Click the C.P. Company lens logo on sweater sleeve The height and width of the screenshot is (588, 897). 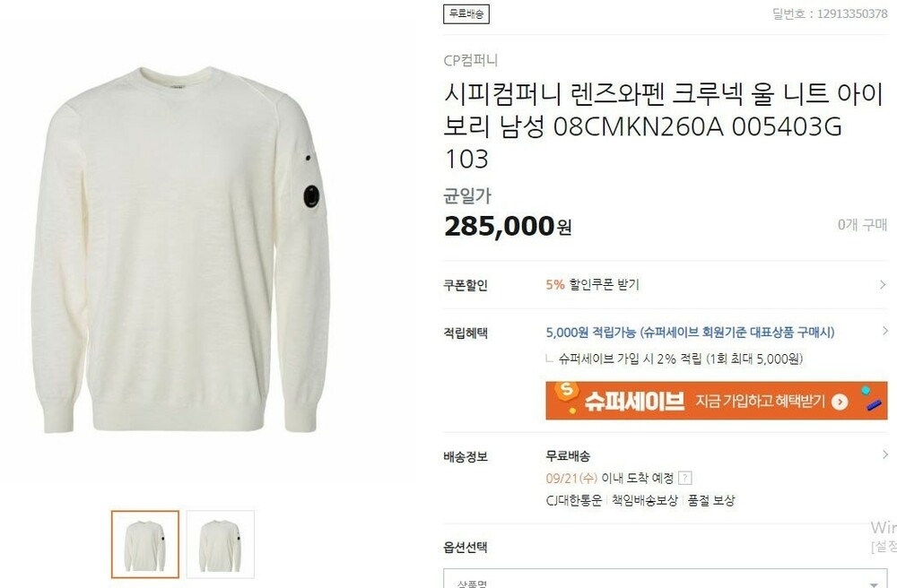[311, 196]
